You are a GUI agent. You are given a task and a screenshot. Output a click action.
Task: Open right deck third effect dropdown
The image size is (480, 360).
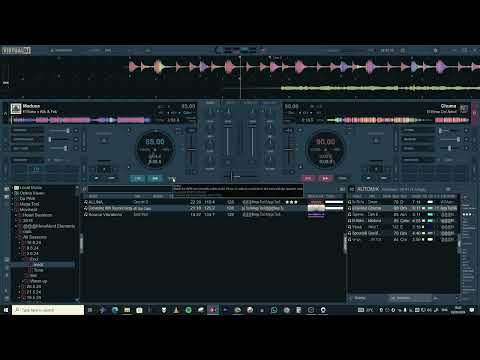(x=417, y=148)
